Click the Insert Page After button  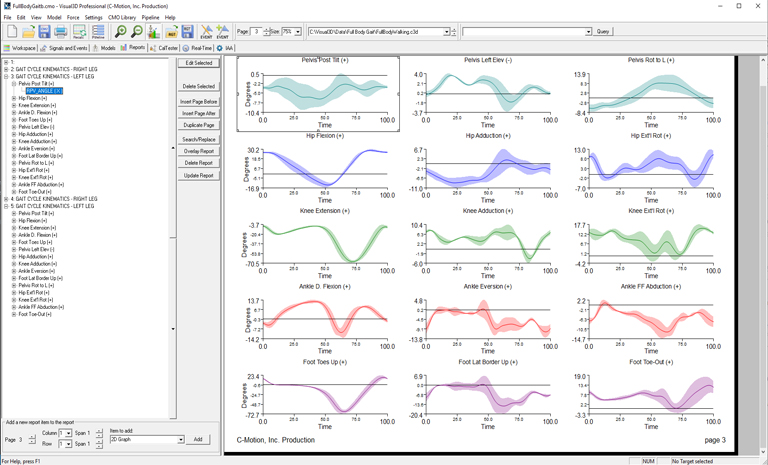pyautogui.click(x=199, y=113)
